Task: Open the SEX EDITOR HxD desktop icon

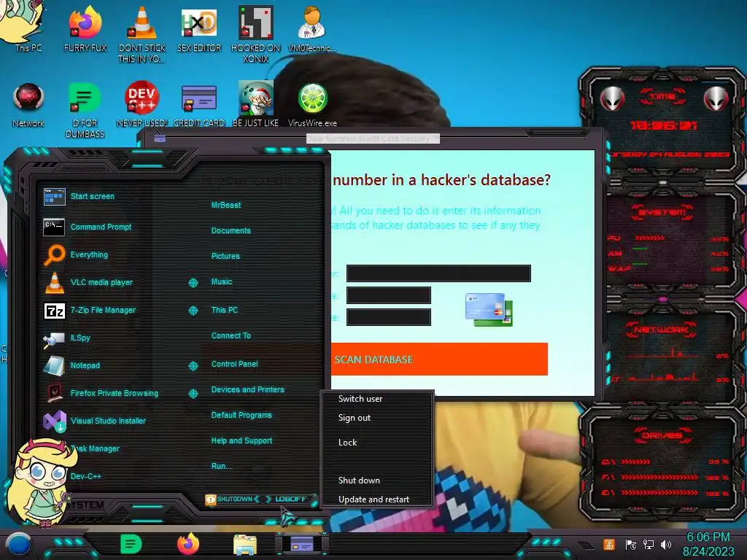Action: tap(199, 28)
